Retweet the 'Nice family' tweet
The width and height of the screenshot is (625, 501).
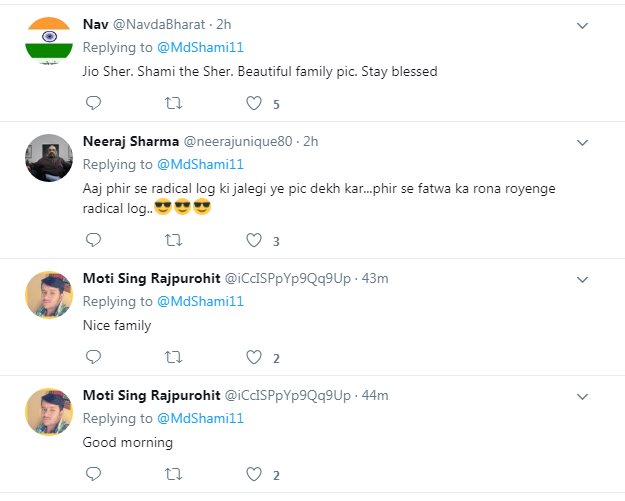pos(173,357)
